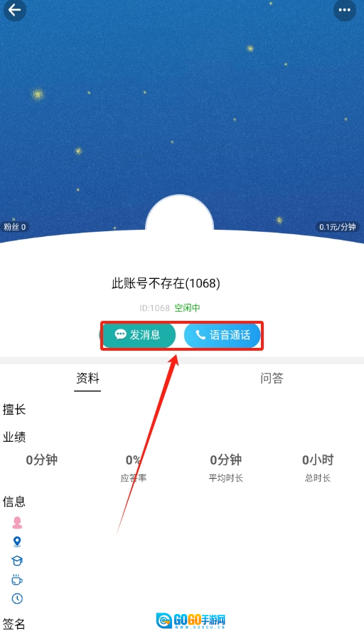Tap the 总时长 0小时 statistic
364x636 pixels.
click(x=318, y=467)
